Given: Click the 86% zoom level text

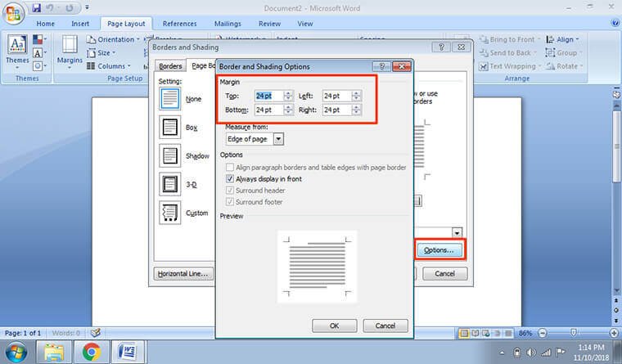Looking at the screenshot, I should 525,333.
